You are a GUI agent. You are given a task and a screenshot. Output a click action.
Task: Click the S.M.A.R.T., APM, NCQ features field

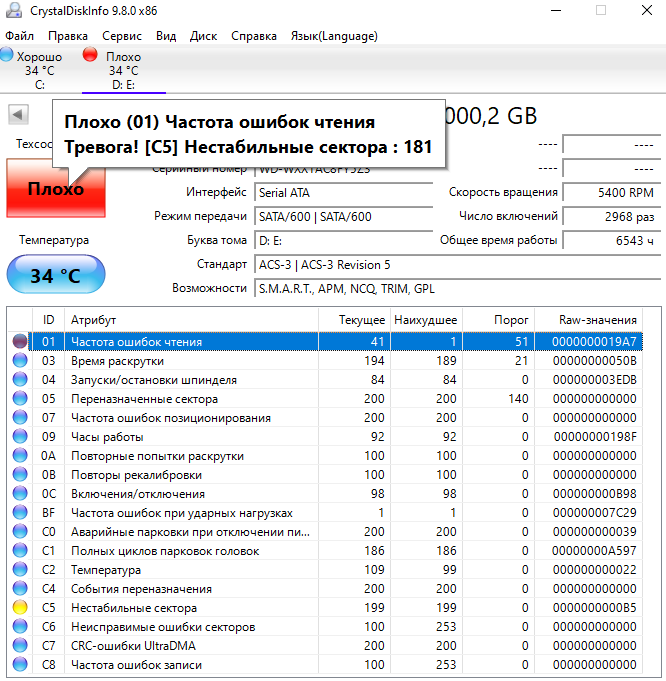(457, 288)
